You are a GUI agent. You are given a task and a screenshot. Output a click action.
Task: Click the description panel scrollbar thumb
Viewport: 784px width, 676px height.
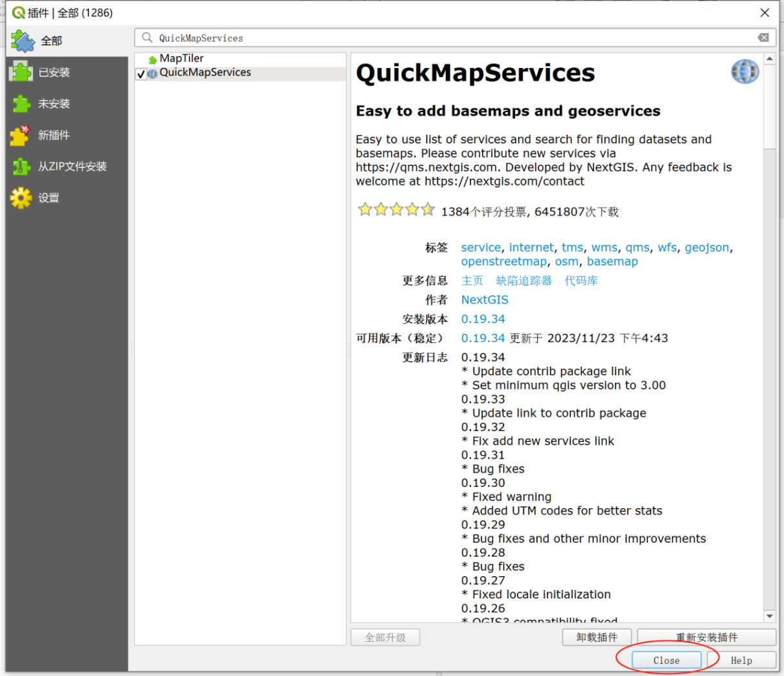(x=770, y=107)
